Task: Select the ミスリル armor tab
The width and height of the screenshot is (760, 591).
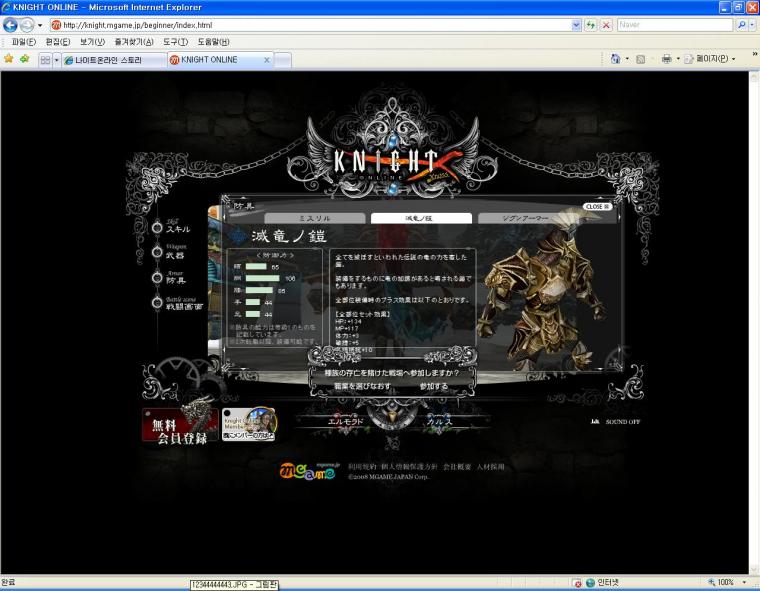Action: (x=315, y=219)
